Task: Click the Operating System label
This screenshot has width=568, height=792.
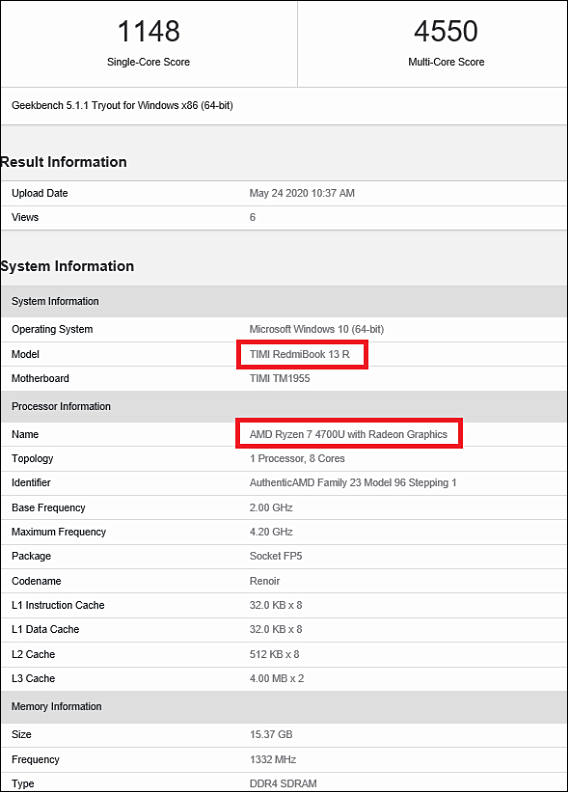Action: tap(52, 329)
